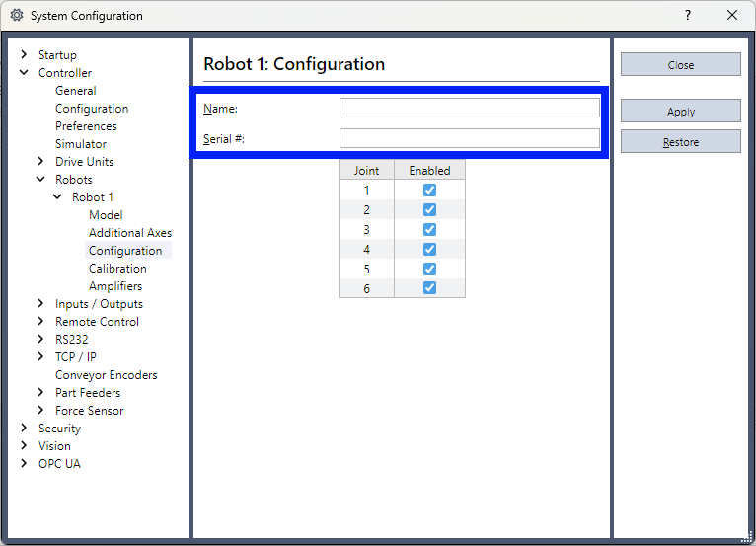
Task: Select the Part Feeders label
Action: 88,393
